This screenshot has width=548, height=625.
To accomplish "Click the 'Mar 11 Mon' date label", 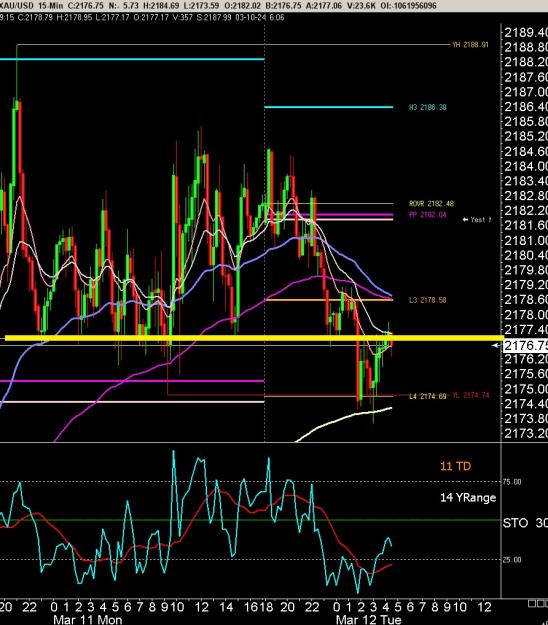I will pyautogui.click(x=88, y=619).
